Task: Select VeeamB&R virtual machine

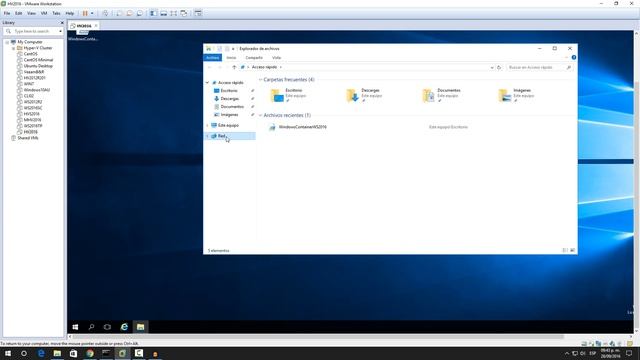Action: click(34, 72)
